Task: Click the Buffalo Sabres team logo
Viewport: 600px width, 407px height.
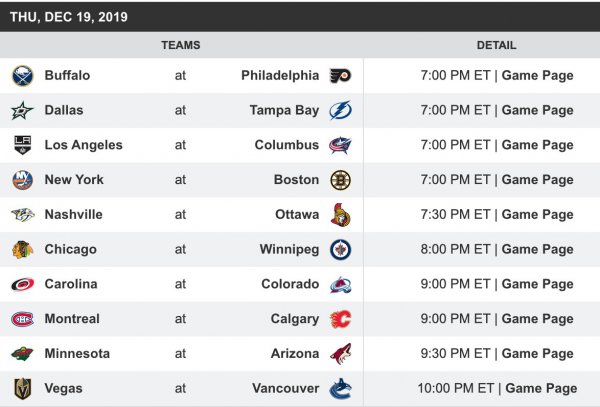Action: pyautogui.click(x=22, y=76)
